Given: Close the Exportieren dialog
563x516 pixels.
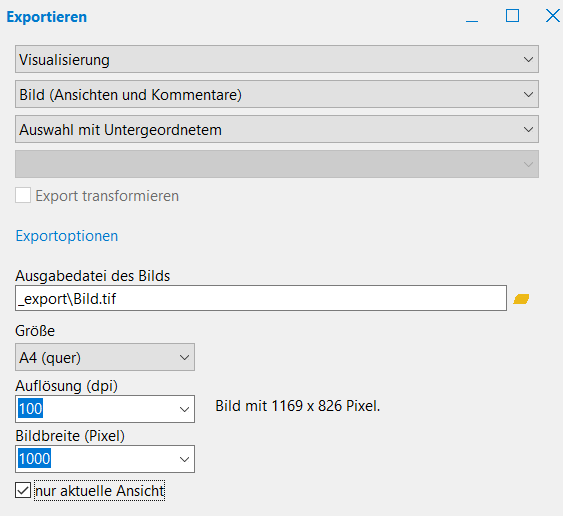Looking at the screenshot, I should [553, 16].
